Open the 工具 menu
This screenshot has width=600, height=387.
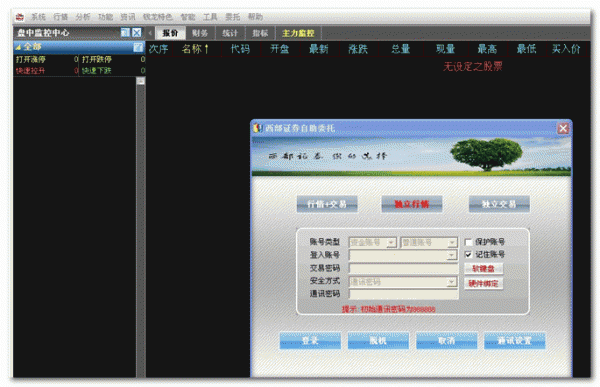pyautogui.click(x=210, y=17)
